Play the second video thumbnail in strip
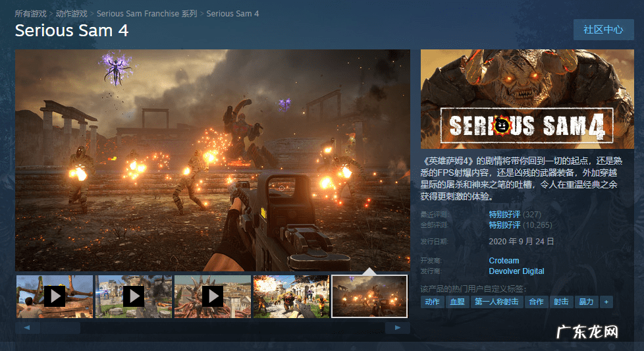The width and height of the screenshot is (644, 351). (x=134, y=296)
